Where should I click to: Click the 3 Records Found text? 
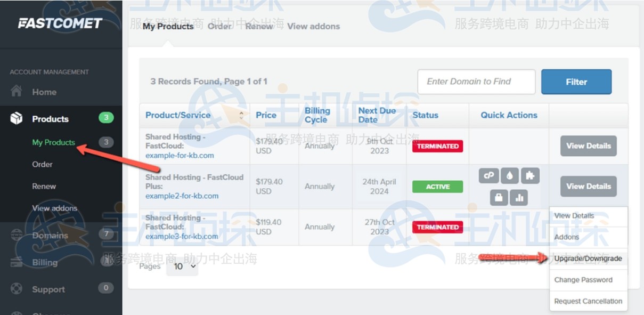209,82
